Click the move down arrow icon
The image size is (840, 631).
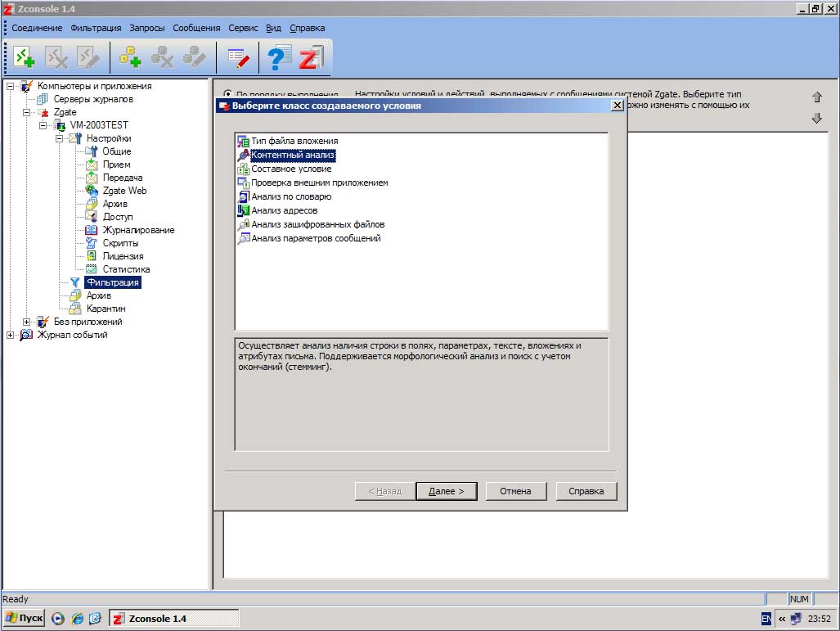point(816,118)
